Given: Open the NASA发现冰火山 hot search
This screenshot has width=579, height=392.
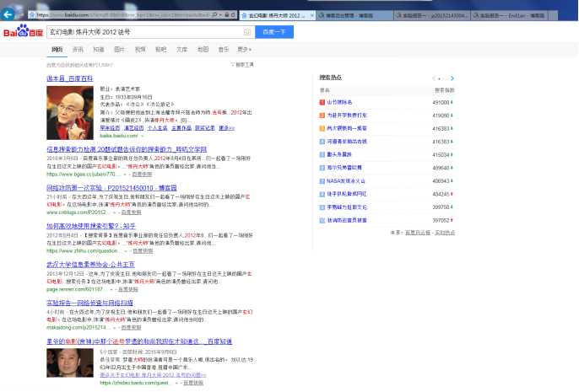Looking at the screenshot, I should pos(346,181).
